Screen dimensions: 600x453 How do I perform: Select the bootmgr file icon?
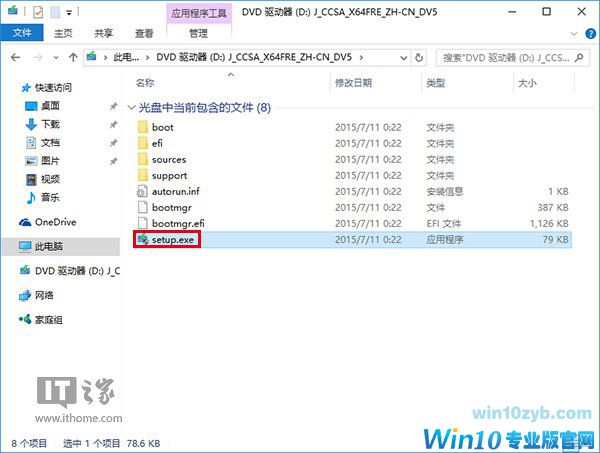142,207
